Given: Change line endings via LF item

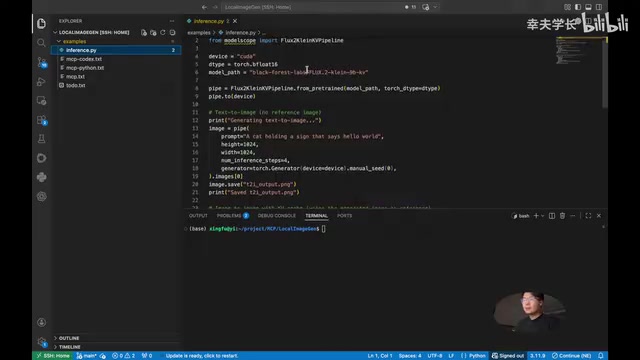Looking at the screenshot, I should click(x=451, y=356).
